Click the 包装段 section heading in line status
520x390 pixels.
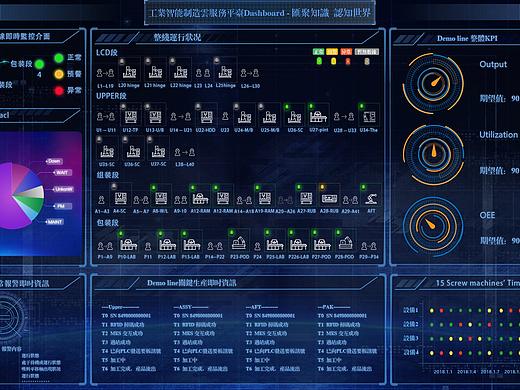tap(107, 223)
